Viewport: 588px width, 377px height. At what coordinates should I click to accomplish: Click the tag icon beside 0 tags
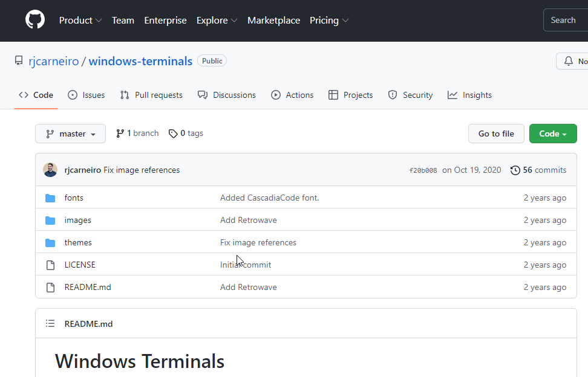tap(172, 133)
